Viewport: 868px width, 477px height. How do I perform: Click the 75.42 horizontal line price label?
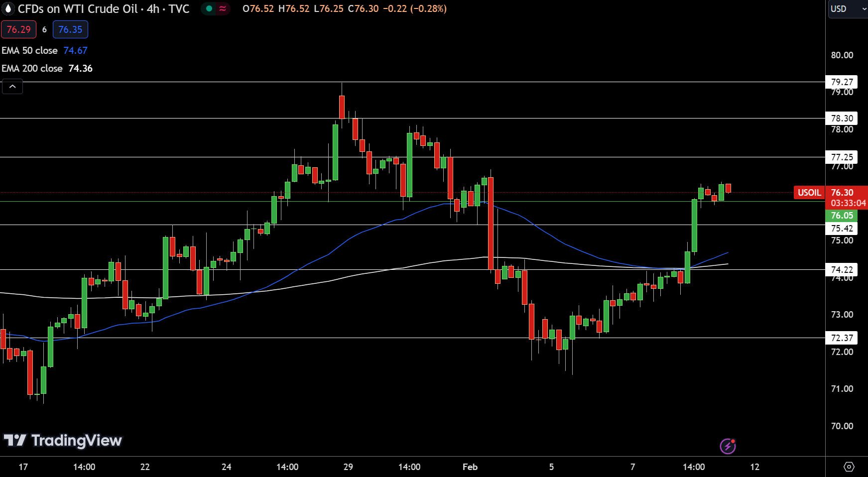click(x=842, y=228)
